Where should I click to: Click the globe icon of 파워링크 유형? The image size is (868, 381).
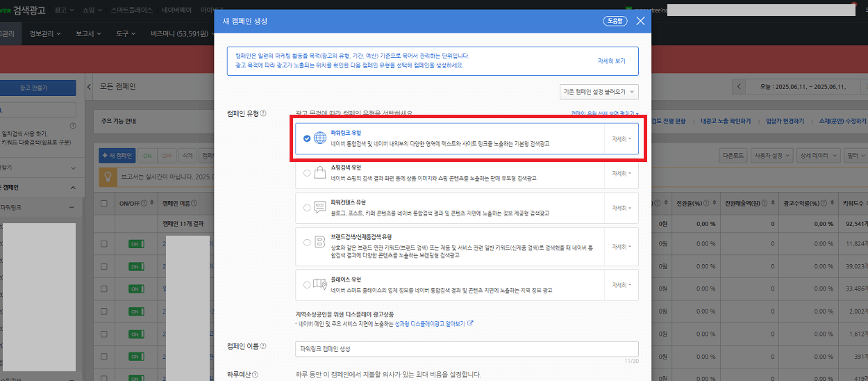pyautogui.click(x=320, y=138)
